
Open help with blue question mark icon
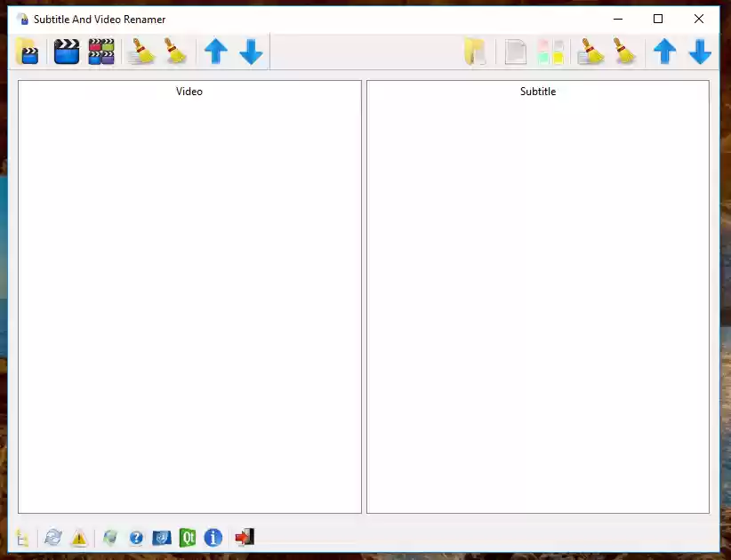[x=136, y=538]
